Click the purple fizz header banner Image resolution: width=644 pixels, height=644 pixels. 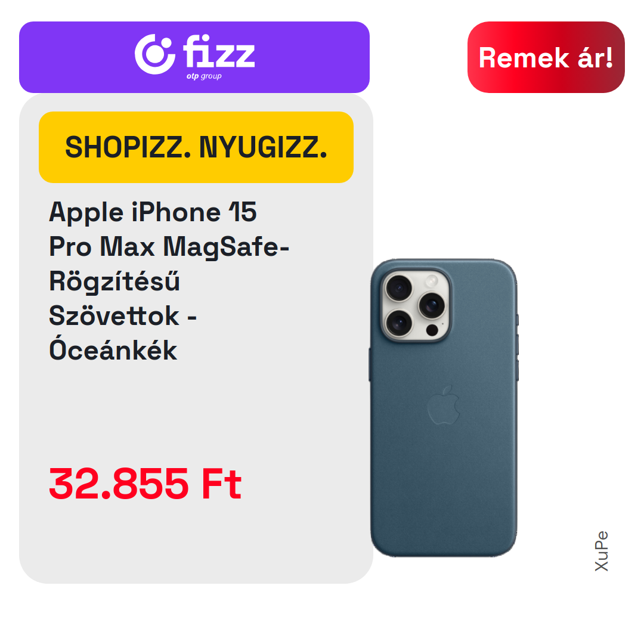[x=194, y=57]
